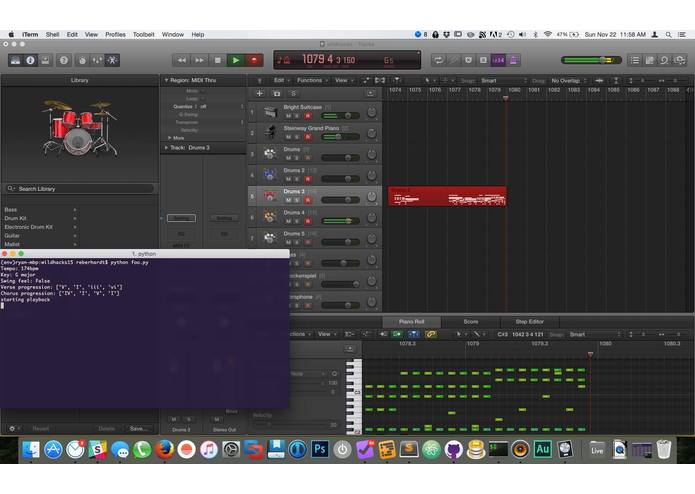The height and width of the screenshot is (494, 695).
Task: Open Firefox from the Dock
Action: pyautogui.click(x=164, y=450)
